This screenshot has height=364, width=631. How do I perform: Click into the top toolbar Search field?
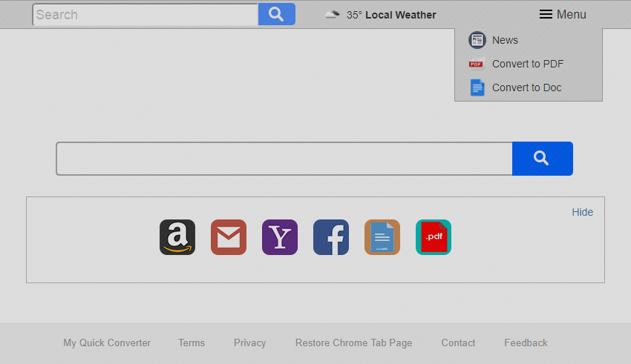coord(146,15)
